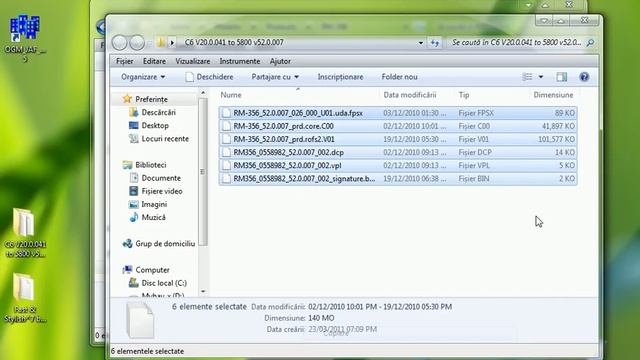
Task: Click the file icon of the .vpl row
Action: click(227, 165)
